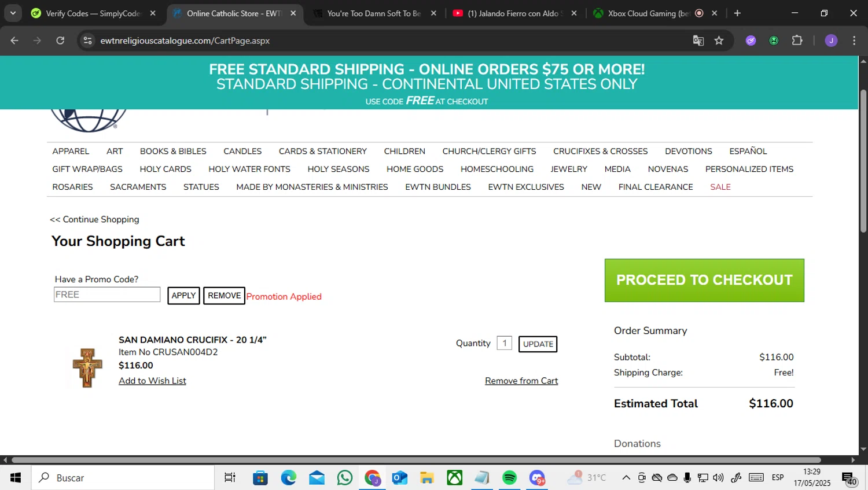Click the green extension icon in toolbar
Image resolution: width=868 pixels, height=490 pixels.
(x=774, y=40)
